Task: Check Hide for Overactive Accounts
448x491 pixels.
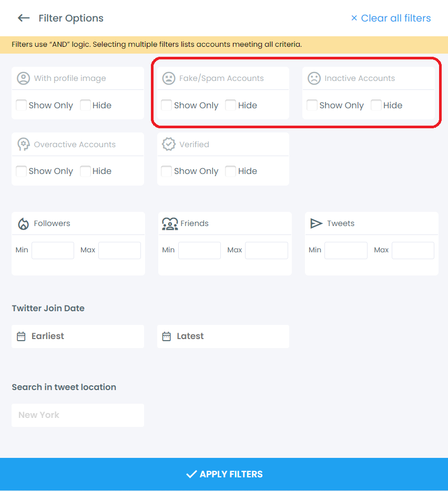Action: tap(85, 171)
